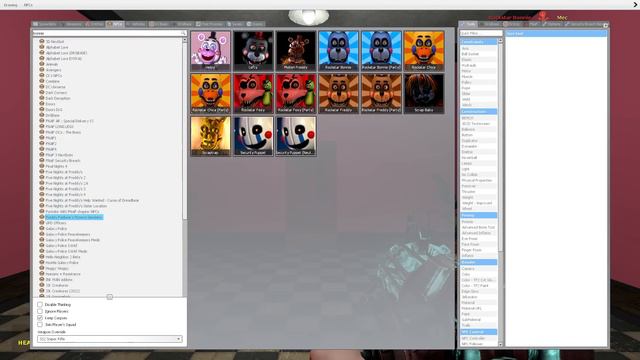This screenshot has height=360, width=640.
Task: Select the Ball Socket tool
Action: 479,54
